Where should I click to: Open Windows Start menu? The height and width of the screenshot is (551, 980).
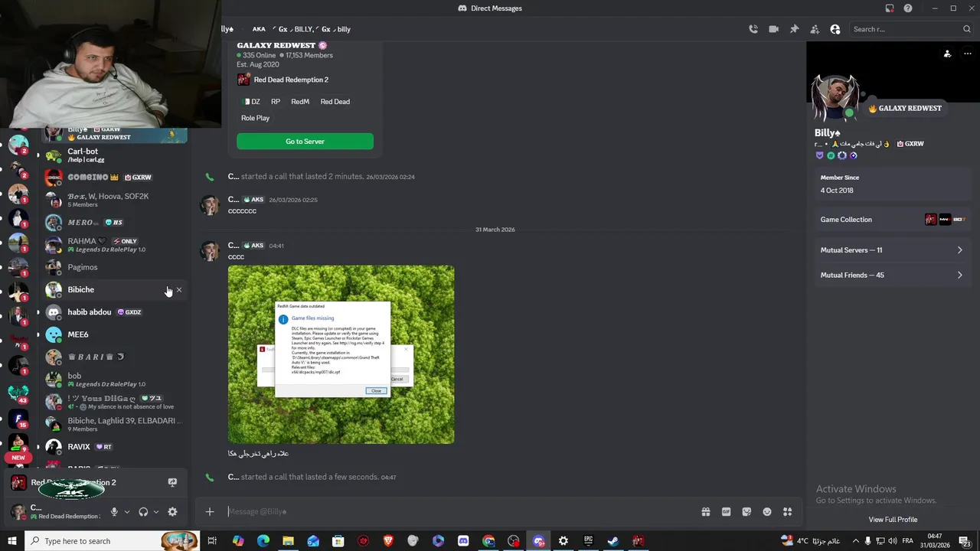point(12,541)
